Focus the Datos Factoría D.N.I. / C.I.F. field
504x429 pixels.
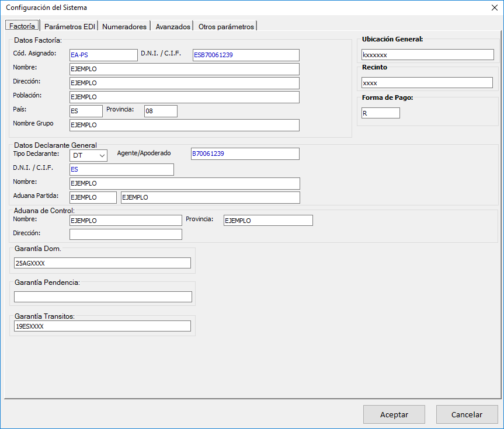tap(245, 55)
